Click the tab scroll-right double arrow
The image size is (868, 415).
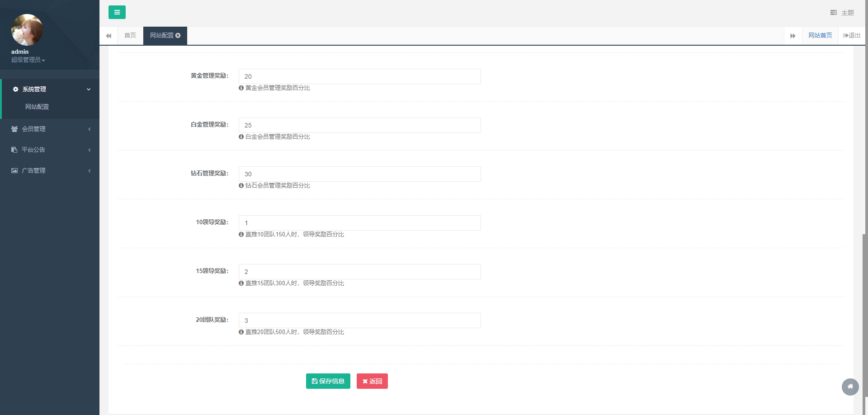793,36
